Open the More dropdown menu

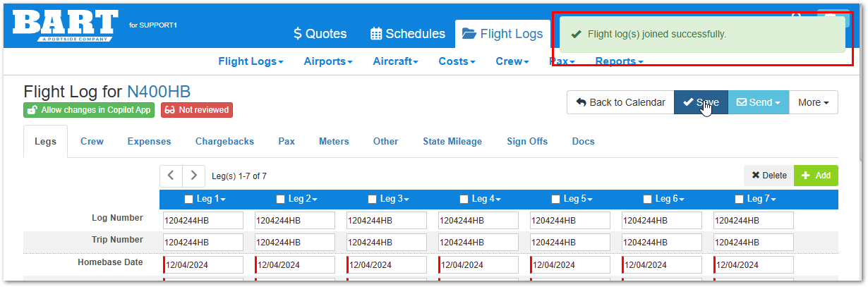click(813, 102)
